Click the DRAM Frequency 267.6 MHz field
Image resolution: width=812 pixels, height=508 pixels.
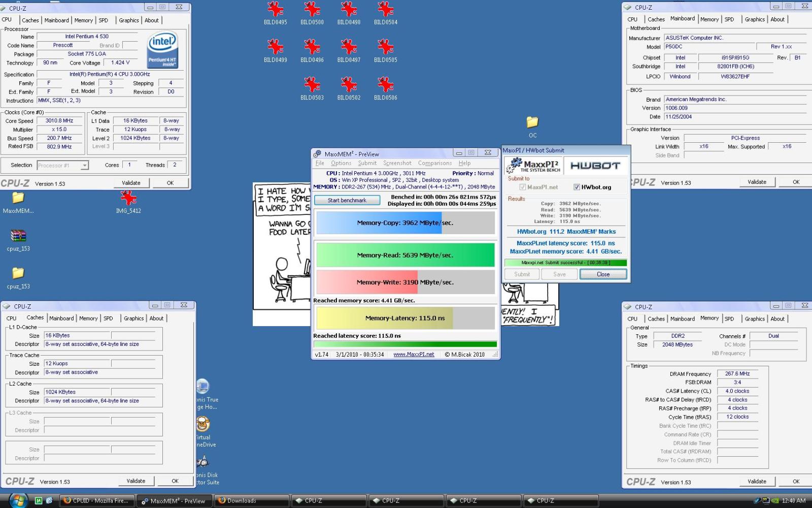pos(737,373)
